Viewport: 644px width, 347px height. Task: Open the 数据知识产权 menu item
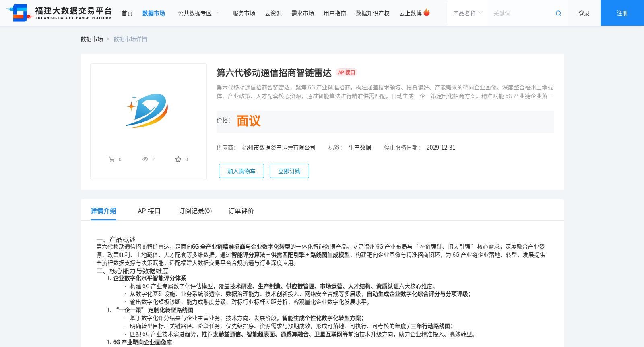tap(373, 13)
